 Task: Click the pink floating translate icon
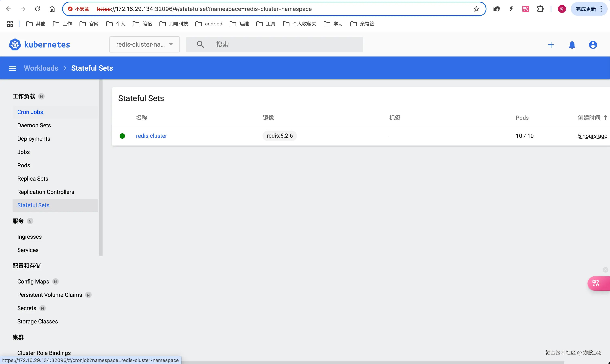(596, 283)
